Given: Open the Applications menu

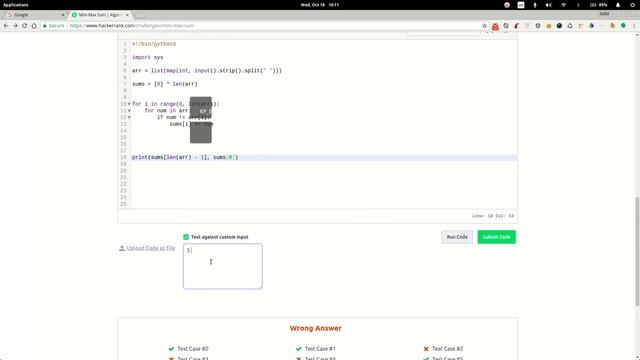Looking at the screenshot, I should 16,5.
